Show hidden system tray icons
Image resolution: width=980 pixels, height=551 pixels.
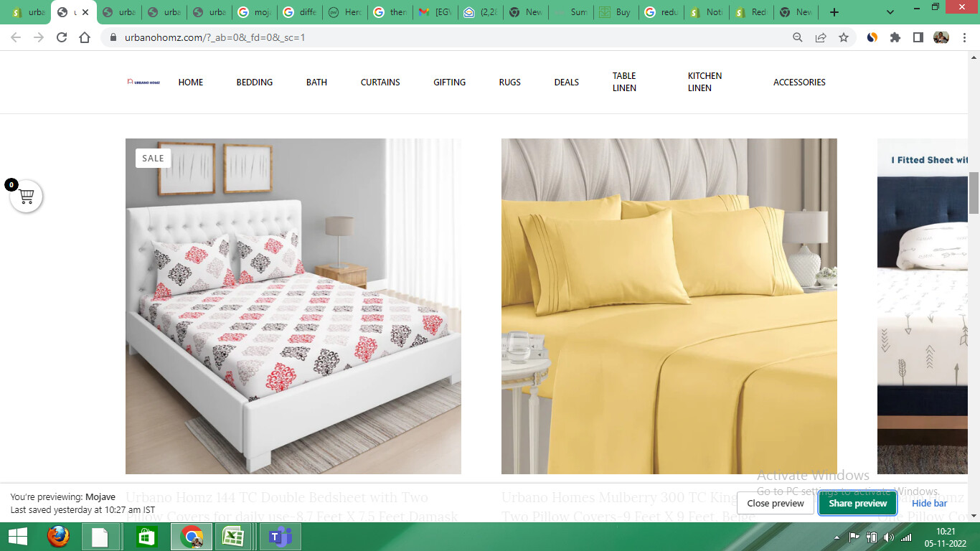pyautogui.click(x=837, y=537)
